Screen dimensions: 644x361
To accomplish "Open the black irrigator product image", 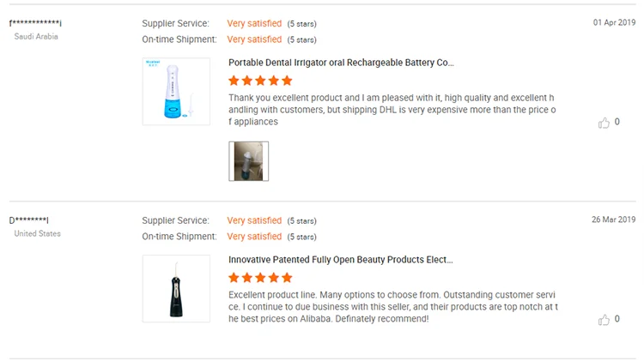I will (176, 289).
